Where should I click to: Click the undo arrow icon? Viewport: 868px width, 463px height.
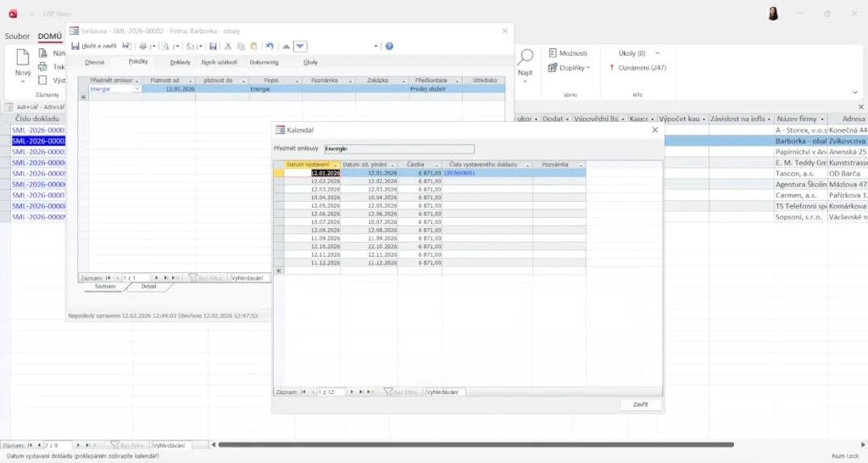click(270, 46)
